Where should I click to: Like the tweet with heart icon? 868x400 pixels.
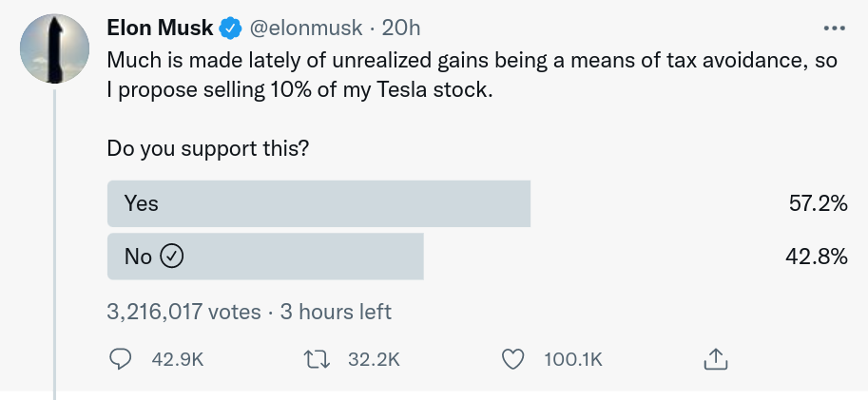[512, 360]
